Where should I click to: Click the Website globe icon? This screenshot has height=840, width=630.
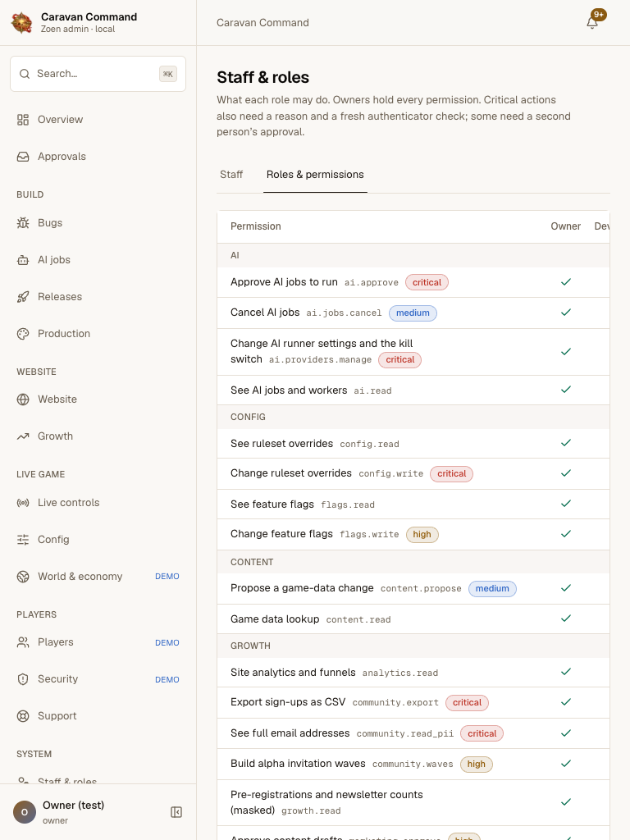[23, 399]
